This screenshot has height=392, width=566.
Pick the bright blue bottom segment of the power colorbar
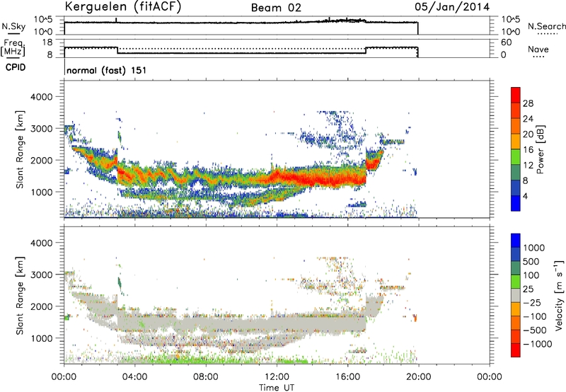click(516, 203)
